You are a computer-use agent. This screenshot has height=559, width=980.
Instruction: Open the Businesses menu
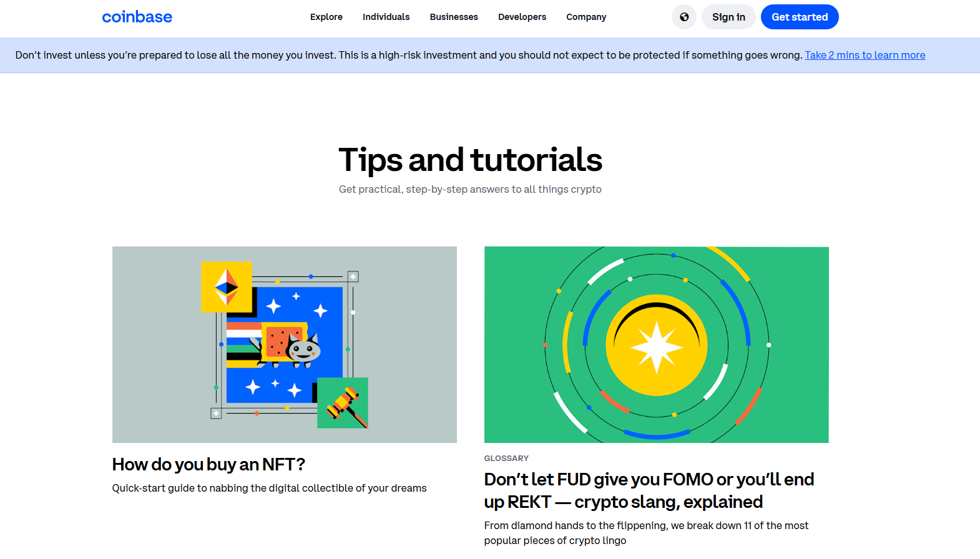click(x=454, y=17)
